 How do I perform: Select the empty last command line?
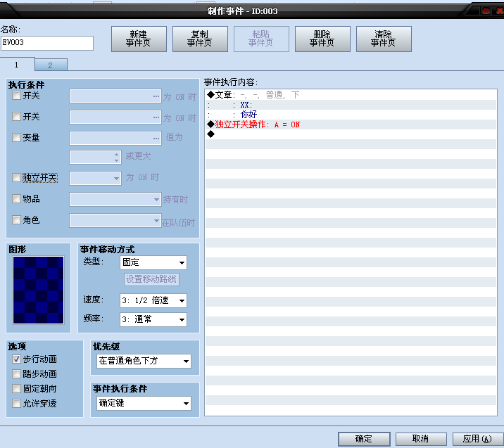(351, 134)
